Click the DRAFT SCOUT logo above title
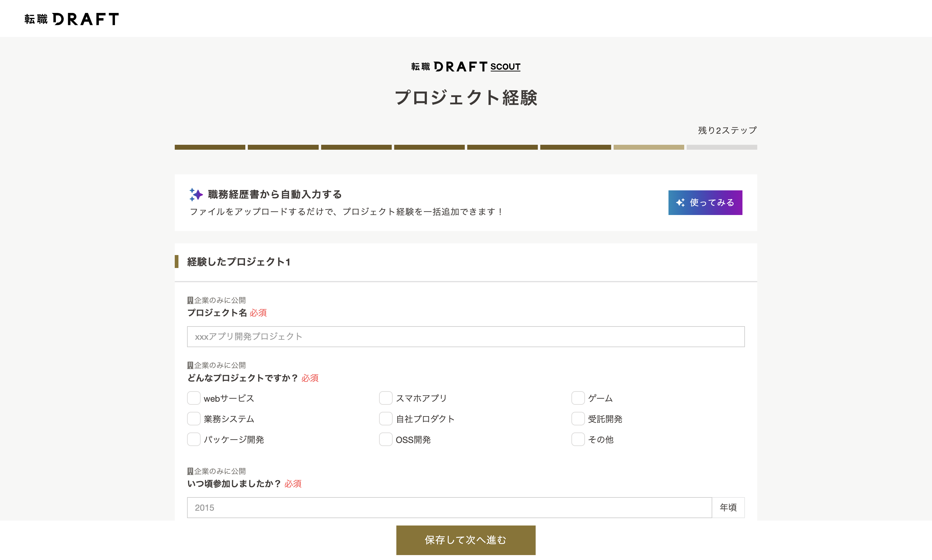The image size is (932, 560). (465, 67)
